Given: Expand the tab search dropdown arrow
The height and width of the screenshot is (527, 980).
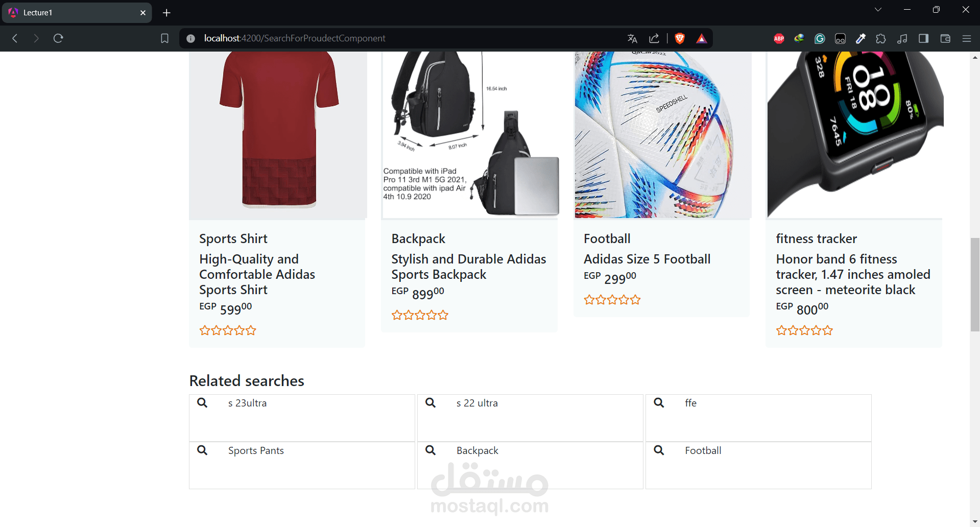Looking at the screenshot, I should 878,10.
